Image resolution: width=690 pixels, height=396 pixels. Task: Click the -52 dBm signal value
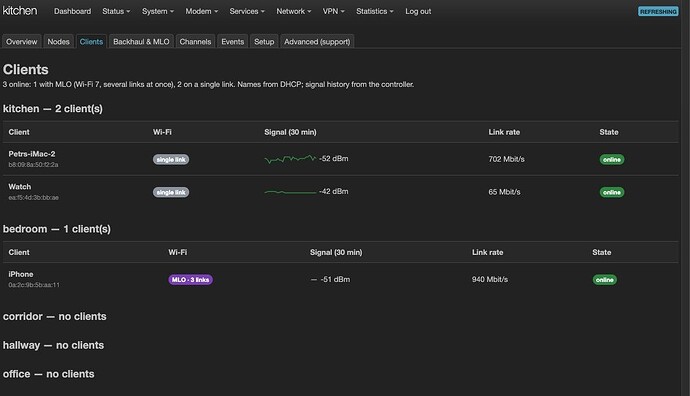[334, 158]
